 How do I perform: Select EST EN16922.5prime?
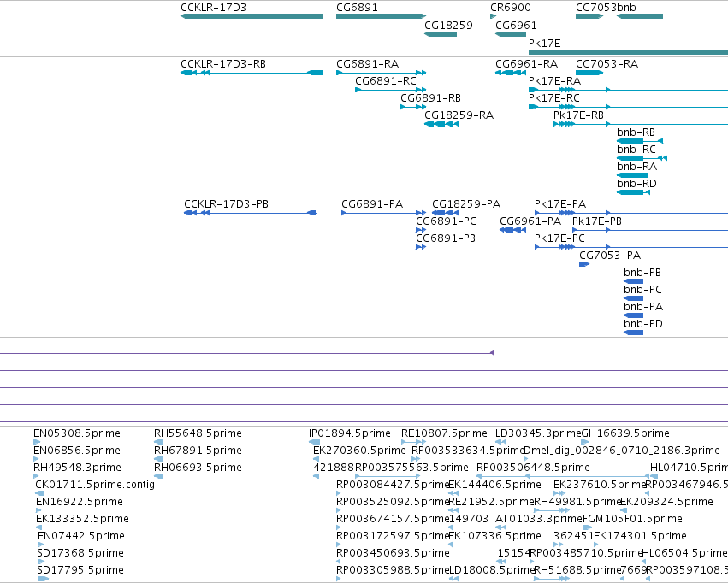tap(38, 510)
